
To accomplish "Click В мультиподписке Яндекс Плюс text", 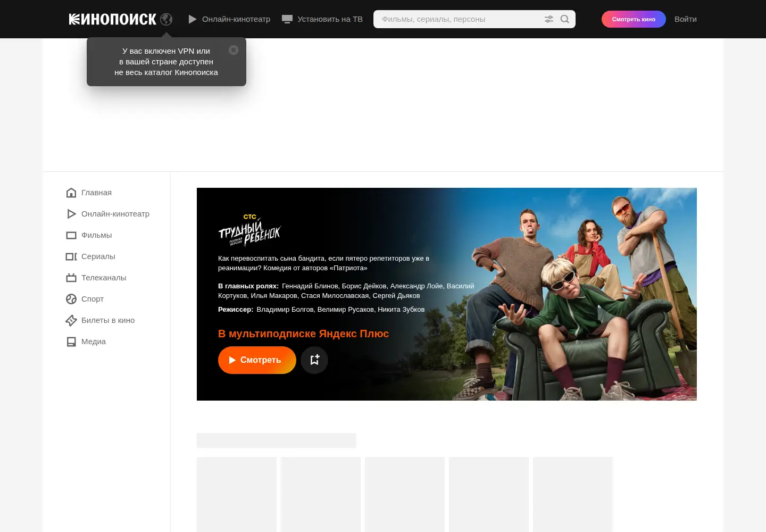I will pos(303,334).
